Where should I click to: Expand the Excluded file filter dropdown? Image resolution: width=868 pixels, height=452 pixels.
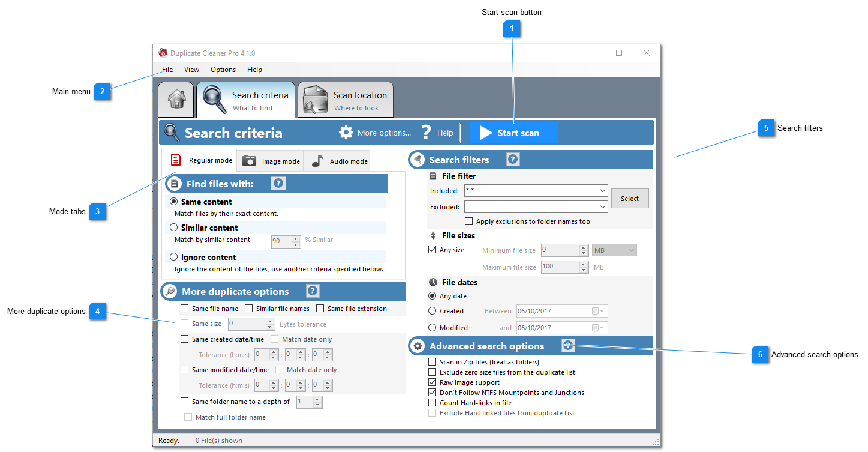(x=603, y=207)
